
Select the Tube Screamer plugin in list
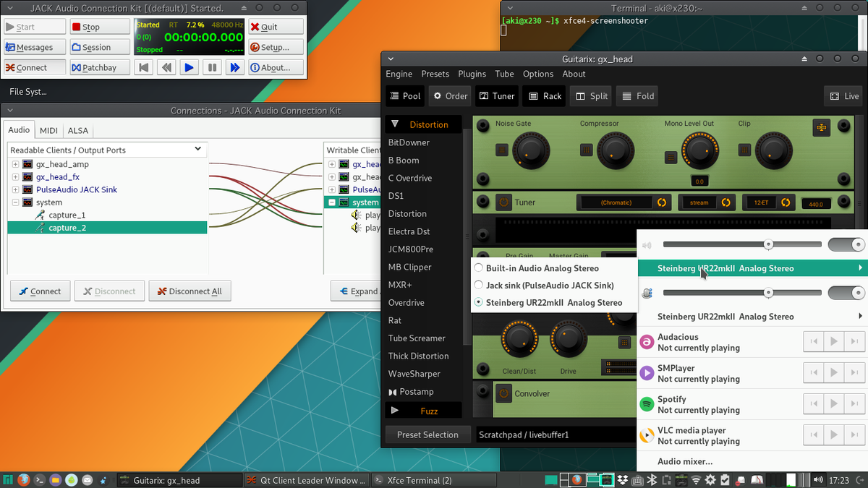[417, 338]
